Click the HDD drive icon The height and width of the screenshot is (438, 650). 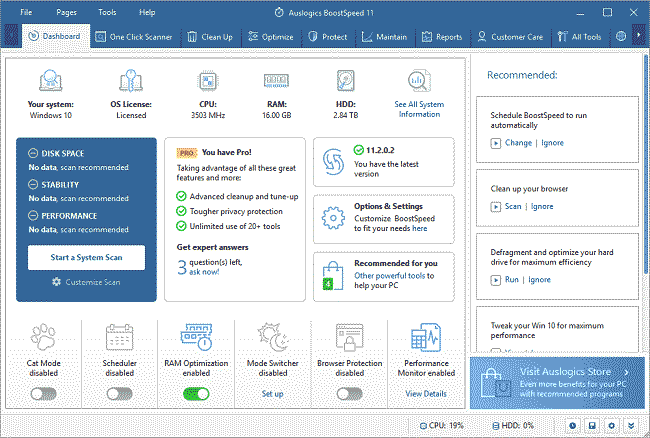tap(348, 80)
